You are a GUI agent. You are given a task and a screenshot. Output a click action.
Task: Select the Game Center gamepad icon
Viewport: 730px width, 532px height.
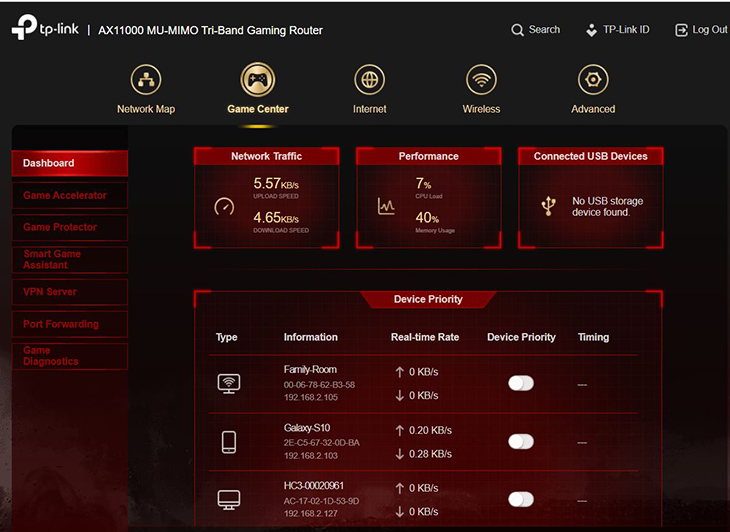[258, 80]
